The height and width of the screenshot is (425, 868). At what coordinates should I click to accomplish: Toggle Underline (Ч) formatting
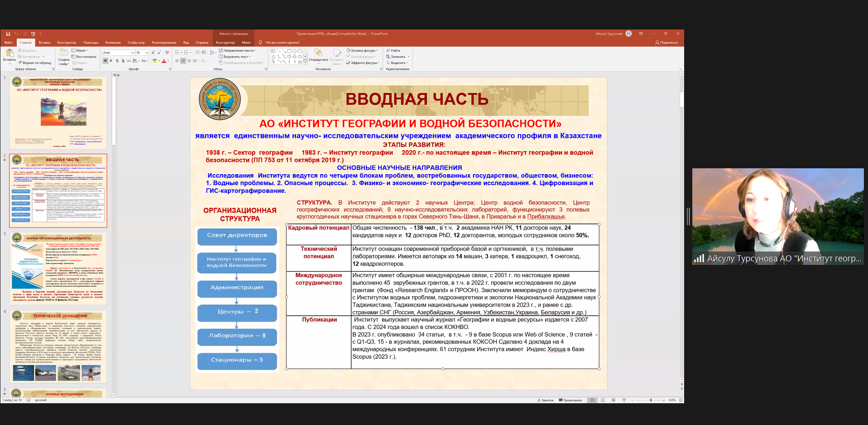pyautogui.click(x=117, y=61)
